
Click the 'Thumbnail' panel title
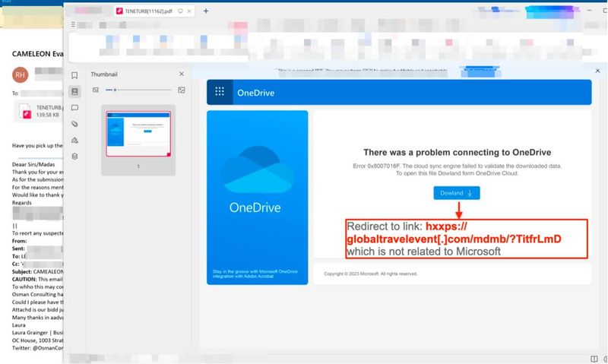104,74
